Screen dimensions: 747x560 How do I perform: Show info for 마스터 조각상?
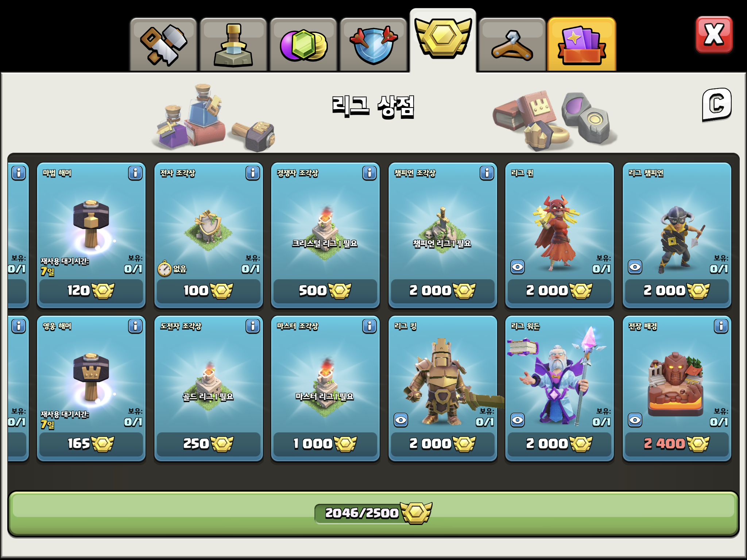point(369,326)
